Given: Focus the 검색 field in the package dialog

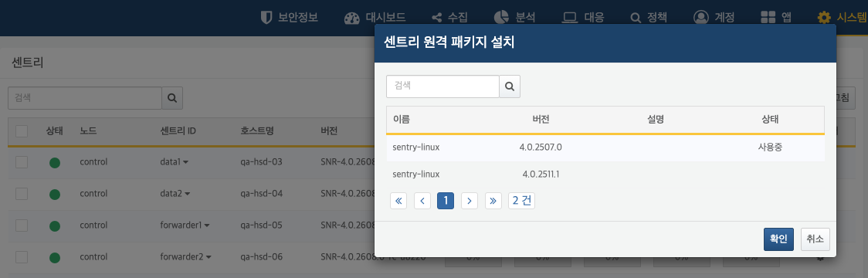Looking at the screenshot, I should [x=442, y=86].
